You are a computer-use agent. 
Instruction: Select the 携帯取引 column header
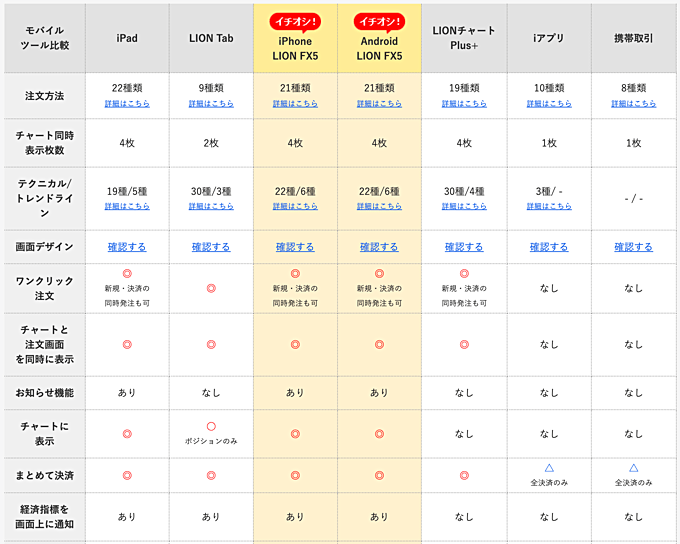(634, 38)
